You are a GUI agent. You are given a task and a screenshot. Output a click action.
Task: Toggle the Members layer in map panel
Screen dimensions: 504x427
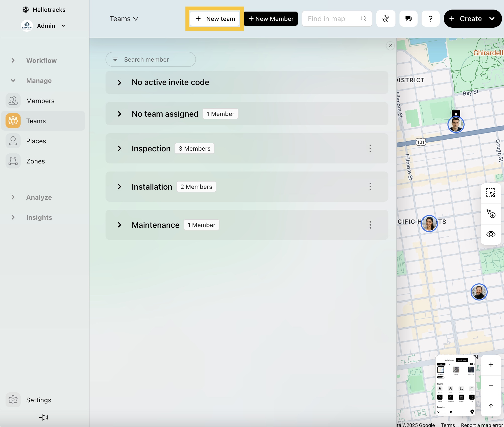pos(461,397)
